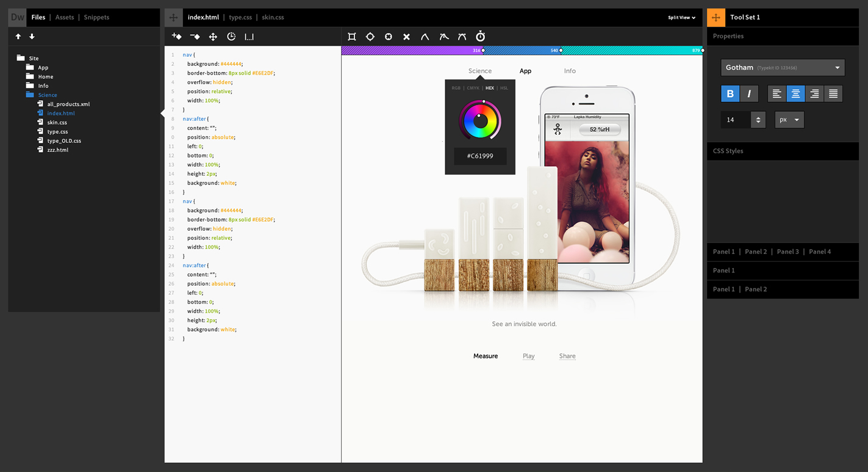Open the Split View dropdown
This screenshot has width=868, height=472.
[x=681, y=18]
